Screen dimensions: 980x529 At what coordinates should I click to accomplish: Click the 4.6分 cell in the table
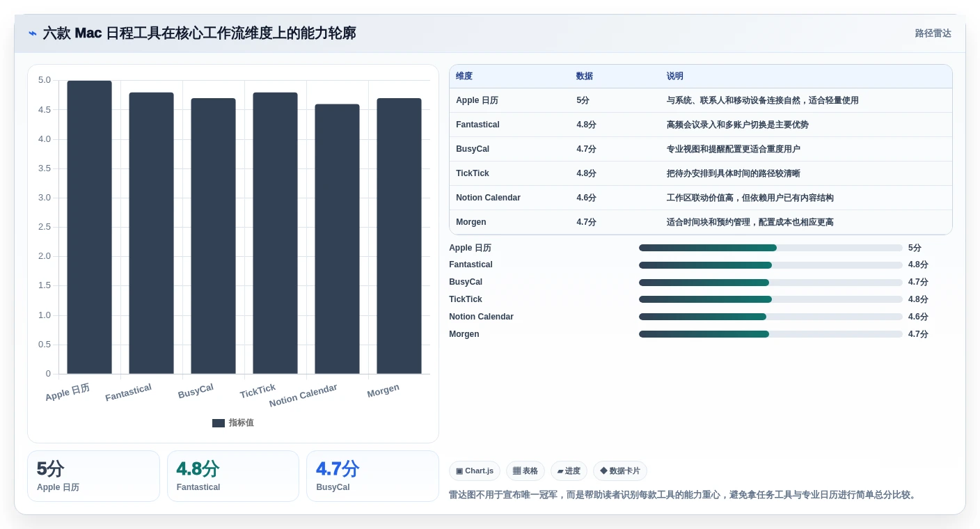(x=586, y=198)
